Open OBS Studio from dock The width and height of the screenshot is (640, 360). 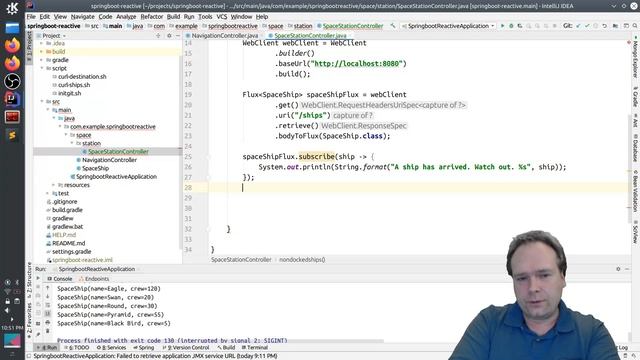[12, 81]
